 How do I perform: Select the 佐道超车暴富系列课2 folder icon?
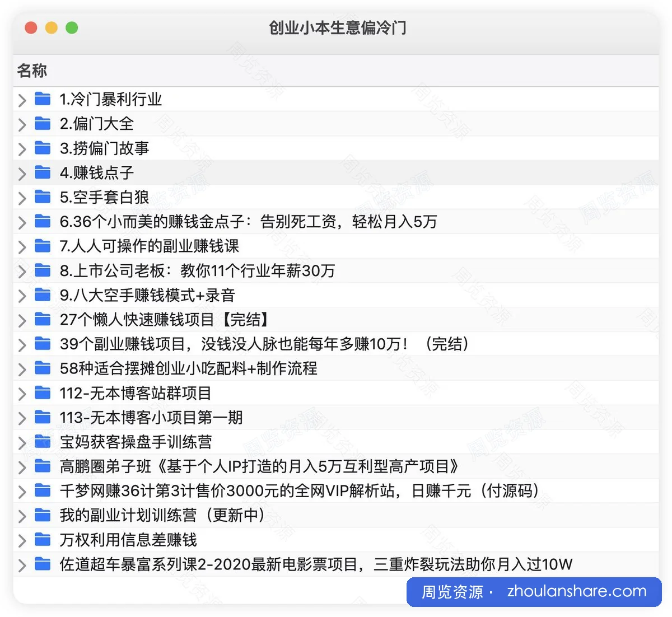(x=43, y=564)
